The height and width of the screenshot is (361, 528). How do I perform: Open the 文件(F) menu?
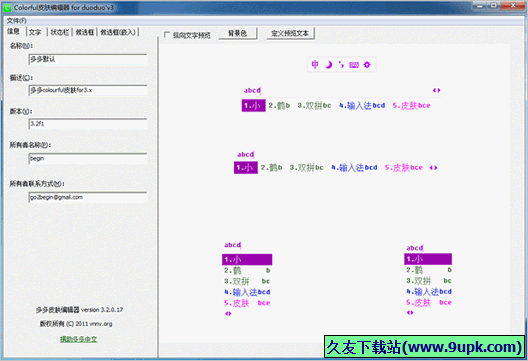[x=16, y=21]
